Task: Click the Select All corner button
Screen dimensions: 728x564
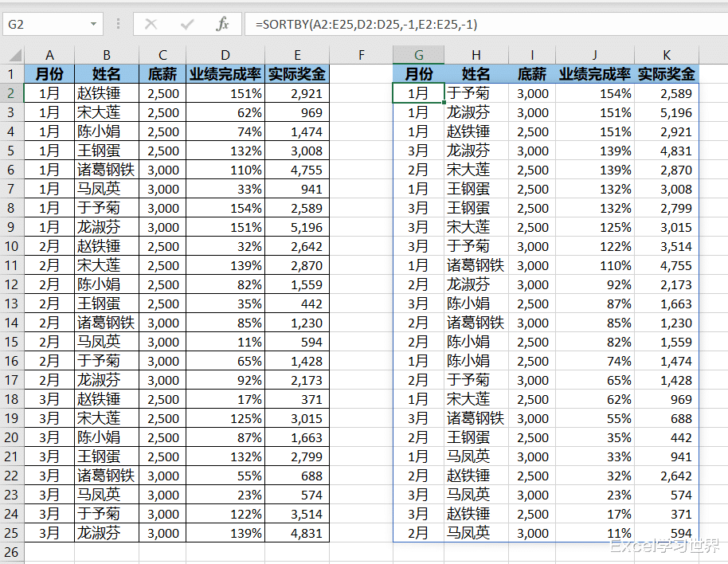Action: 14,55
